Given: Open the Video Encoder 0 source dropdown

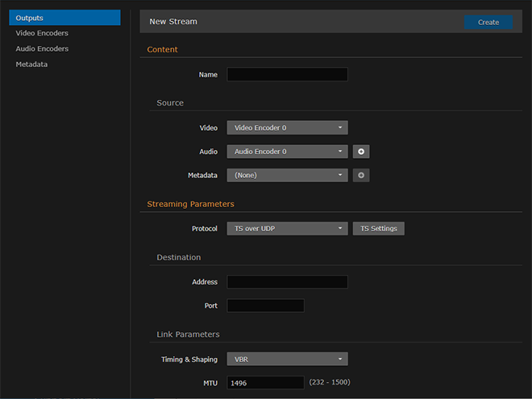Looking at the screenshot, I should pos(287,127).
